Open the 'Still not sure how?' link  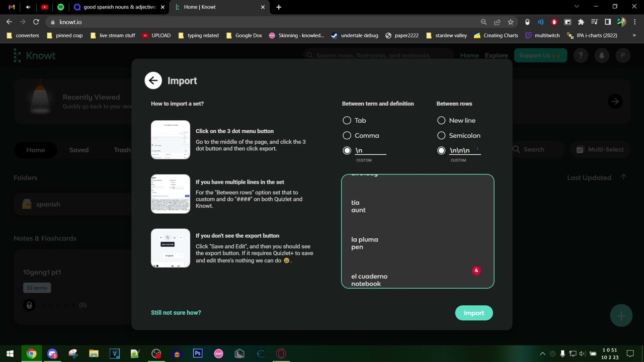(x=176, y=313)
